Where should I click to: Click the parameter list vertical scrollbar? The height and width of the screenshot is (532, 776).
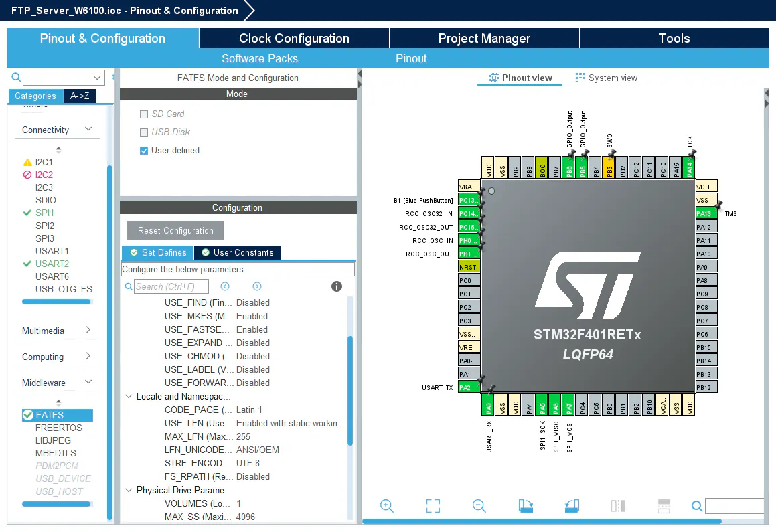coord(350,391)
